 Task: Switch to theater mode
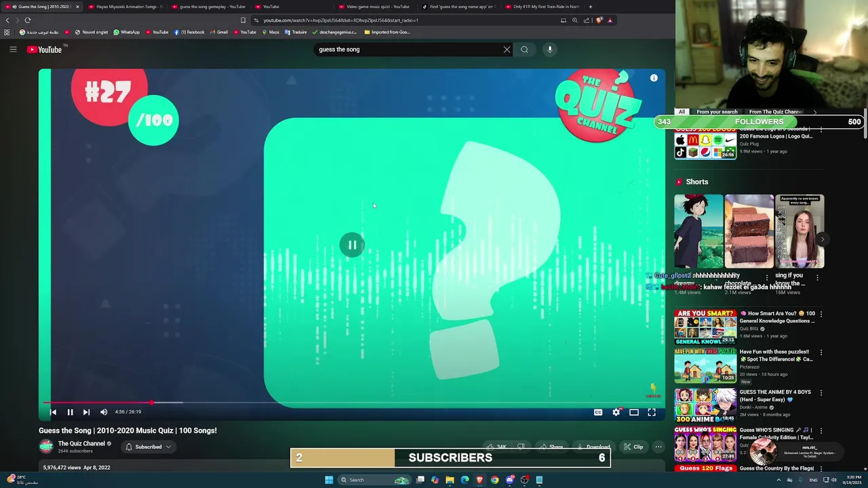[634, 412]
